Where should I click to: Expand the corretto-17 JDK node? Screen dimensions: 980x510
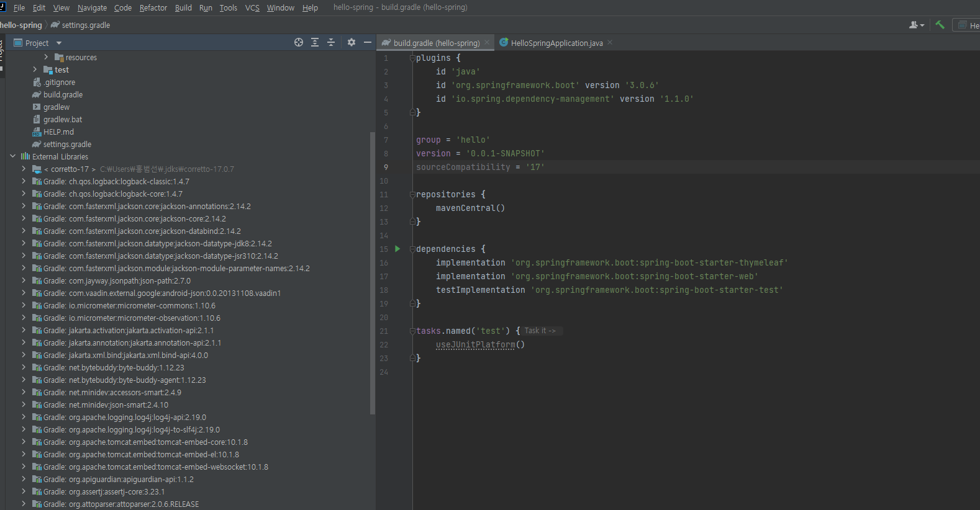point(24,169)
